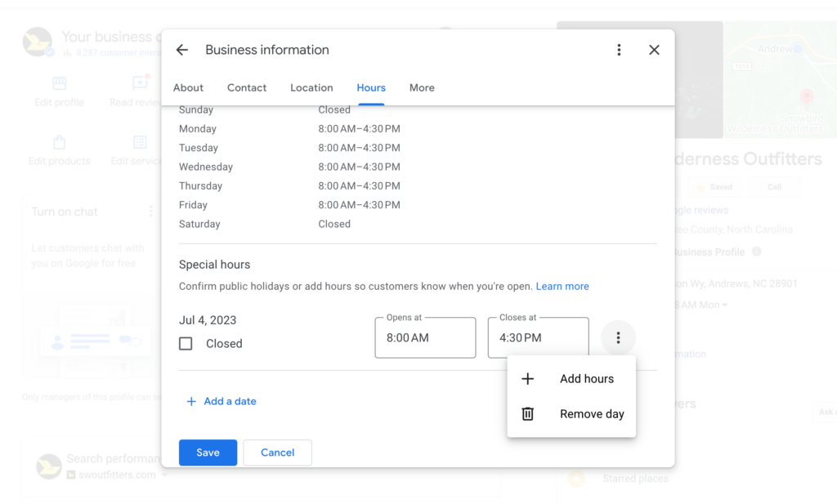Screen dimensions: 837x504
Task: Choose Add hours from the popup menu
Action: click(x=571, y=379)
